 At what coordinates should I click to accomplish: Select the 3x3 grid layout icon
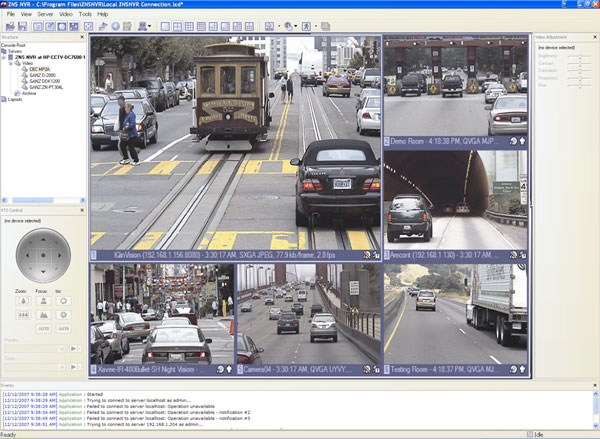pos(189,26)
